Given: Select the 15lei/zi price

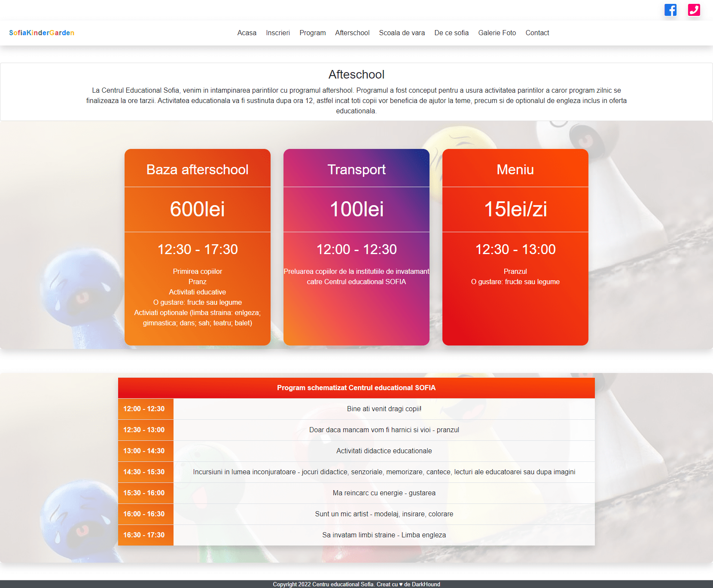Looking at the screenshot, I should tap(515, 209).
